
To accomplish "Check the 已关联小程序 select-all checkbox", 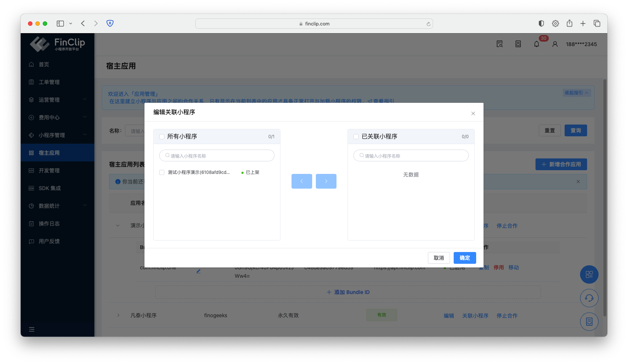I will 356,137.
